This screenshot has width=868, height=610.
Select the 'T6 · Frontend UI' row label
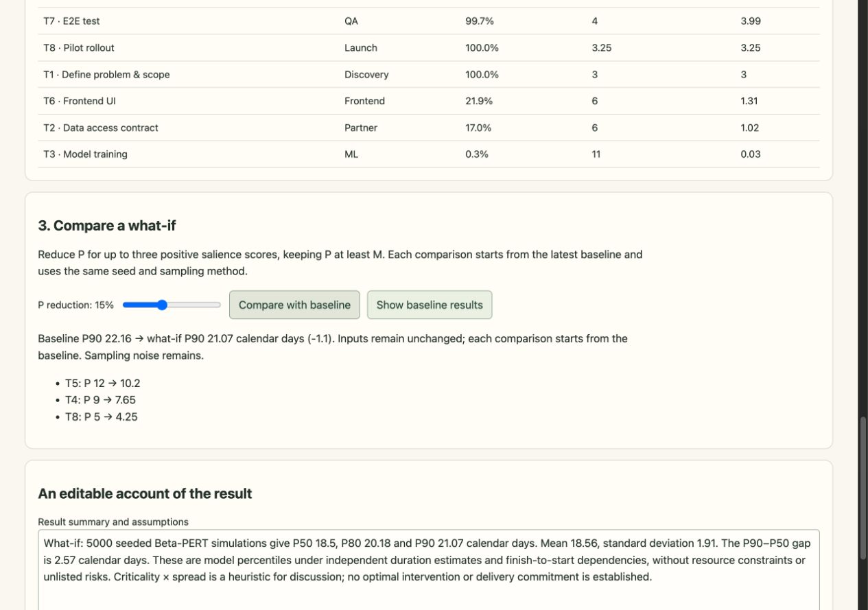click(80, 101)
